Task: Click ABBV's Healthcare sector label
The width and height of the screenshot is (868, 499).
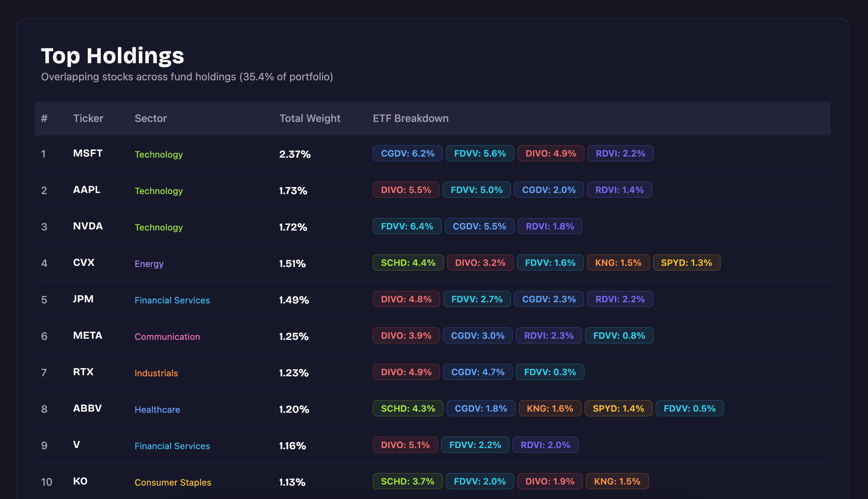Action: click(157, 409)
